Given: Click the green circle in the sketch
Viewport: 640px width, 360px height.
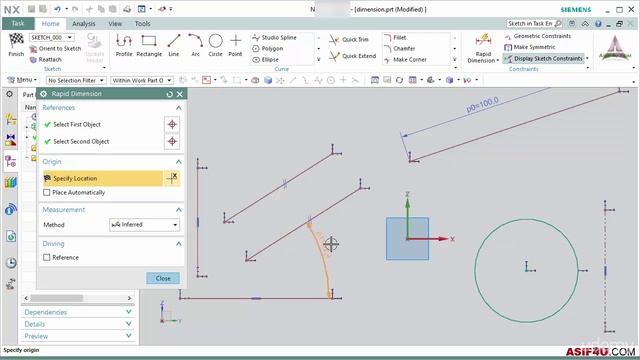Looking at the screenshot, I should 527,271.
